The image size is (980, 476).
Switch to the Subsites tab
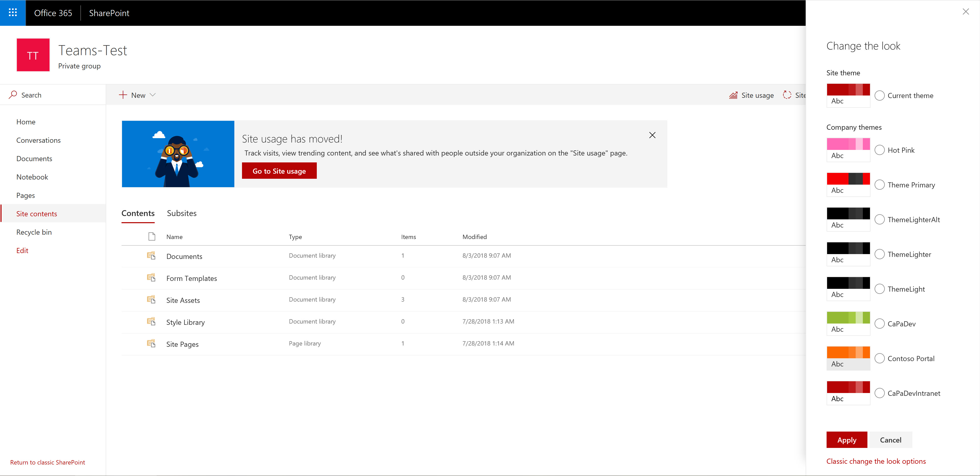point(182,213)
